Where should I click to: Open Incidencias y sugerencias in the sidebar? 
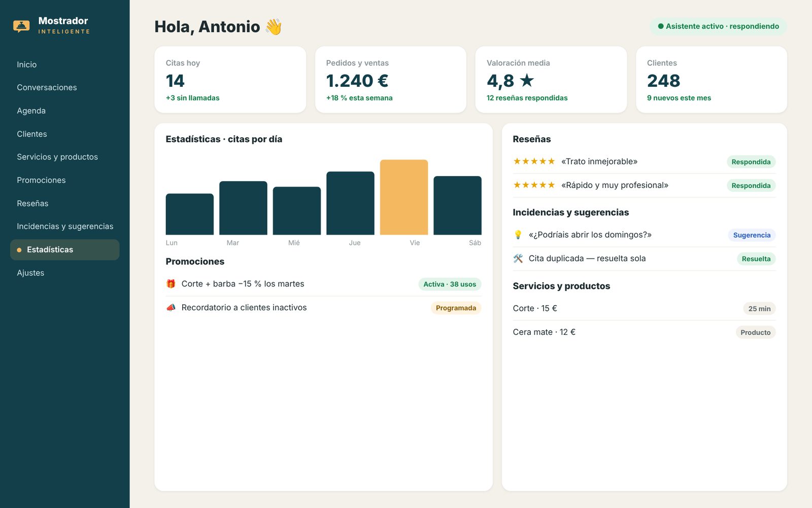(65, 227)
